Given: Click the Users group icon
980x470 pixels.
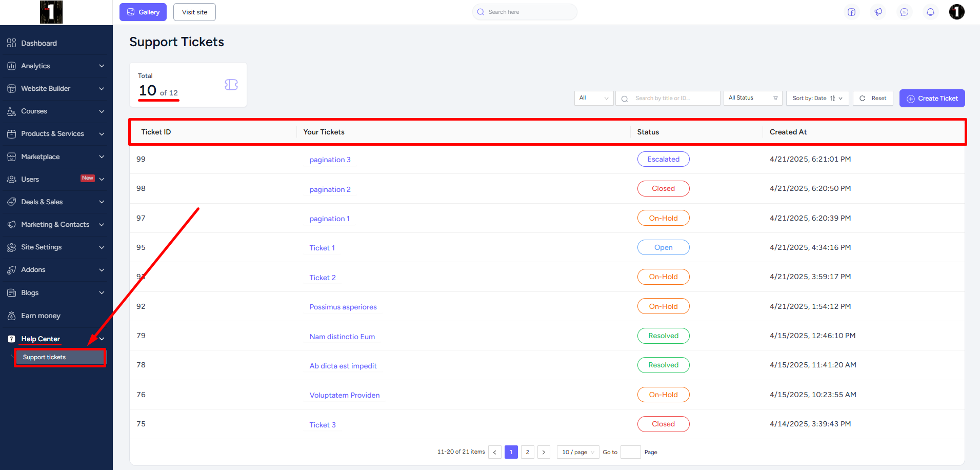Looking at the screenshot, I should pos(11,180).
